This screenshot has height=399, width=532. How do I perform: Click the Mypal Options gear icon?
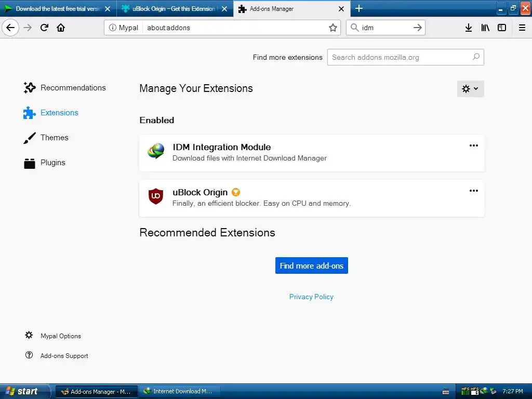pos(29,335)
